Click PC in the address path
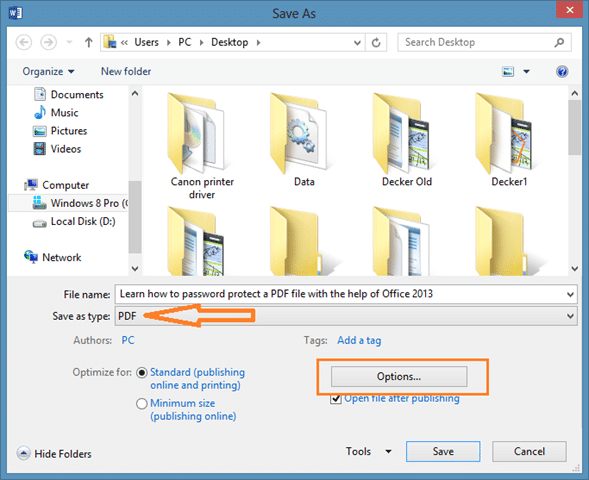 click(x=184, y=42)
